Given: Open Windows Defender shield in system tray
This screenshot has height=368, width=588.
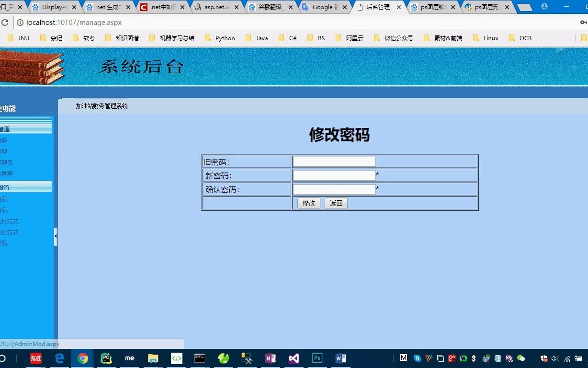Looking at the screenshot, I should tap(543, 358).
